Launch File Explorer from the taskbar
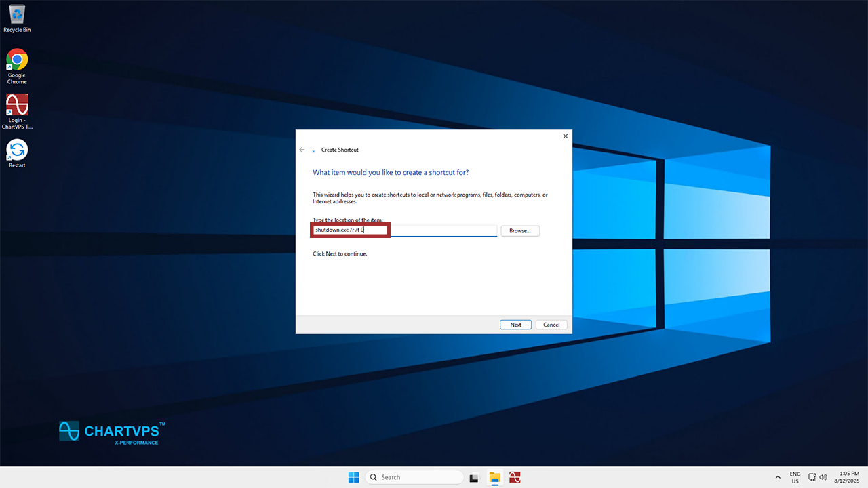The image size is (868, 488). point(495,477)
